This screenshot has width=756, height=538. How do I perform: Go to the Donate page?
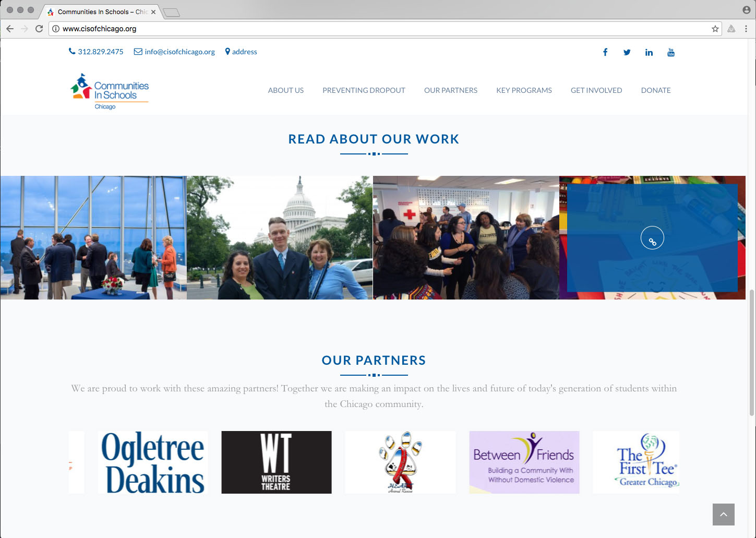pyautogui.click(x=655, y=90)
